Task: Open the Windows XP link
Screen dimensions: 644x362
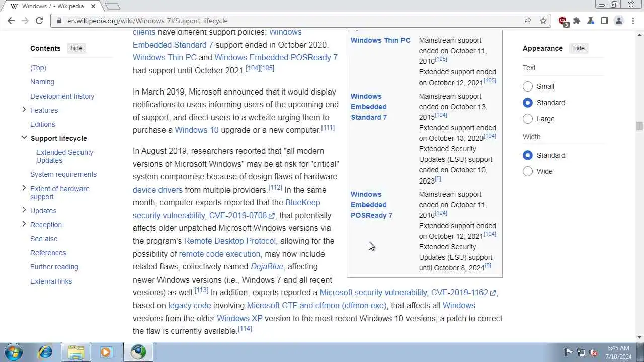Action: click(240, 318)
